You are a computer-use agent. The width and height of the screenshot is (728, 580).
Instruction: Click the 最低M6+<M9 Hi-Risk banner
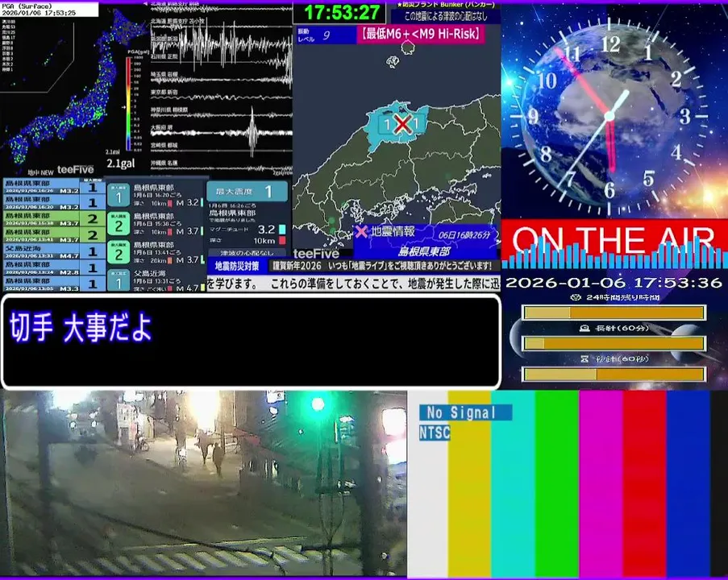point(421,35)
